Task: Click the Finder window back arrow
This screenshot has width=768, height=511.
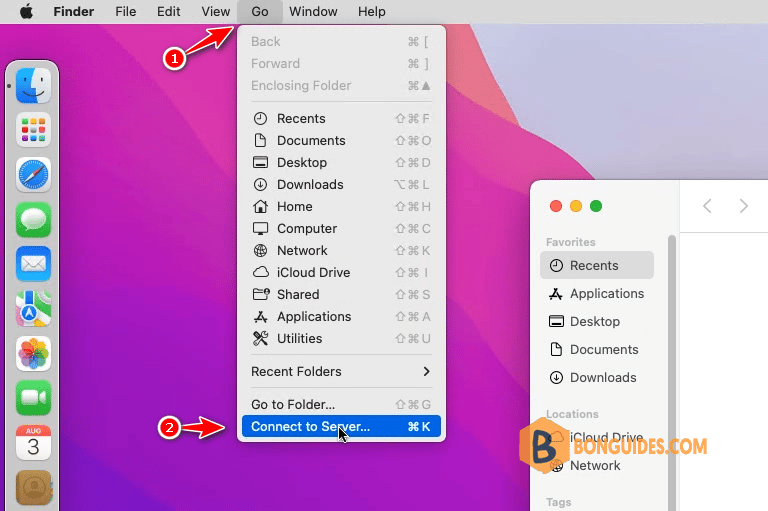Action: pyautogui.click(x=707, y=206)
